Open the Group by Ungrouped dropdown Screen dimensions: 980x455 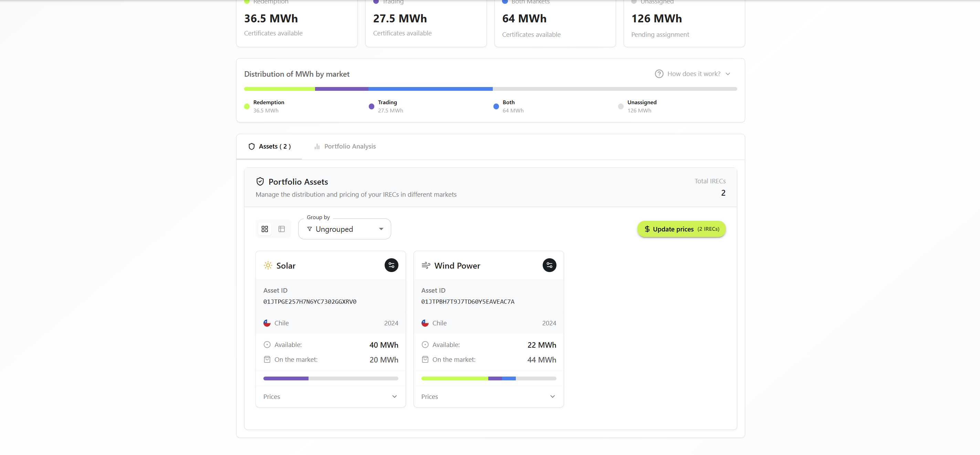[x=344, y=229]
